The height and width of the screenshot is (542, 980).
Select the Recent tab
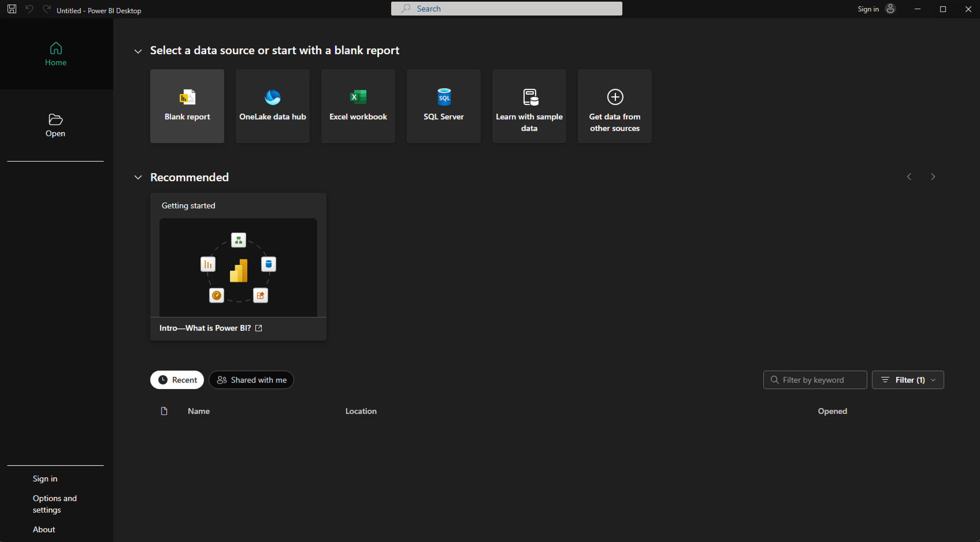click(177, 380)
